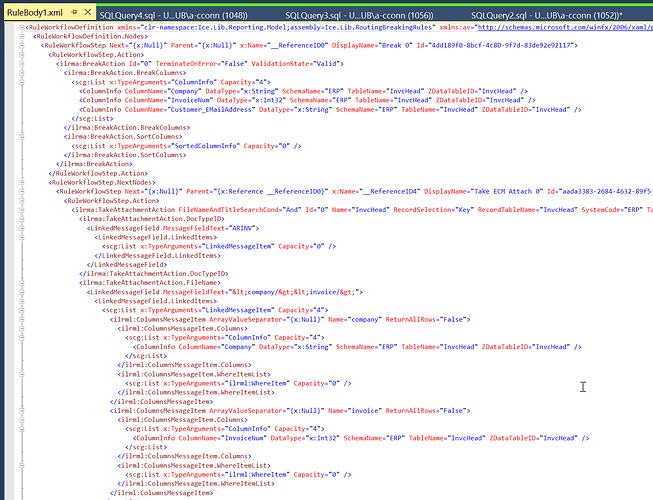This screenshot has width=653, height=500.
Task: Click the Customer_EMailAddress ColumnInfo line
Action: pos(330,109)
